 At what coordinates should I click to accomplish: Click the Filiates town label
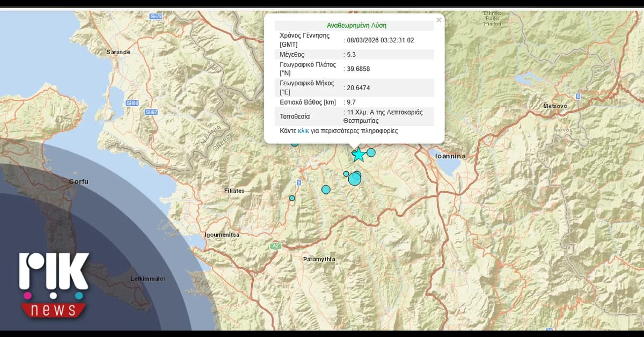click(x=234, y=191)
